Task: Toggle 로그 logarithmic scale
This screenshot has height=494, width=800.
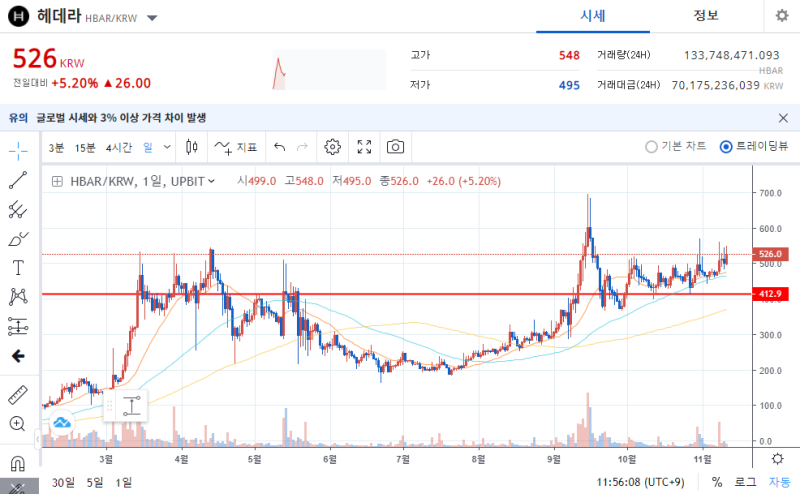Action: point(745,482)
